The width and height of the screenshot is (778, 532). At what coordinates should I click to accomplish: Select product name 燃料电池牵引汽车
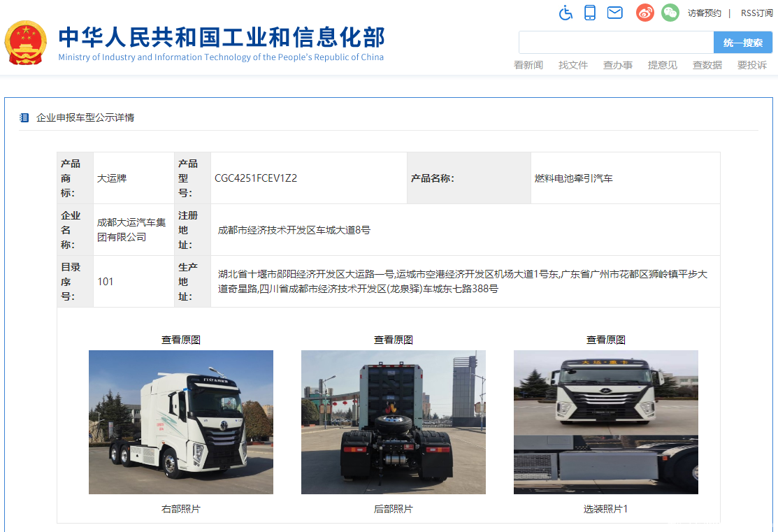574,178
